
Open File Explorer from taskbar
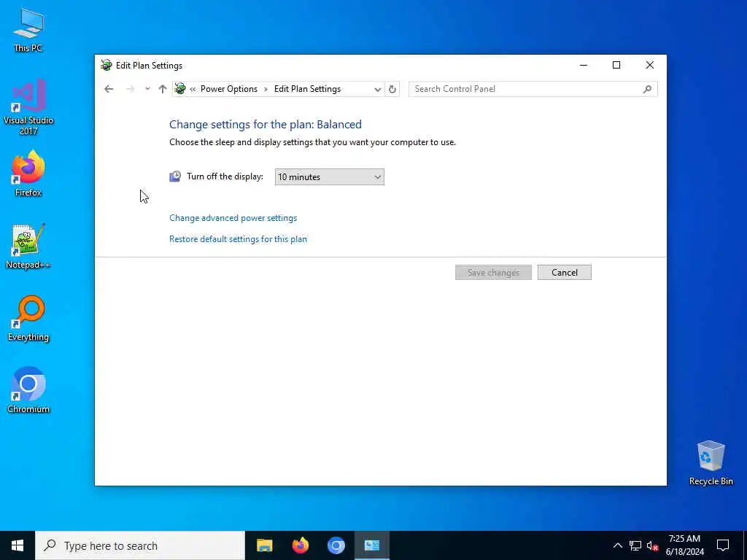click(264, 545)
